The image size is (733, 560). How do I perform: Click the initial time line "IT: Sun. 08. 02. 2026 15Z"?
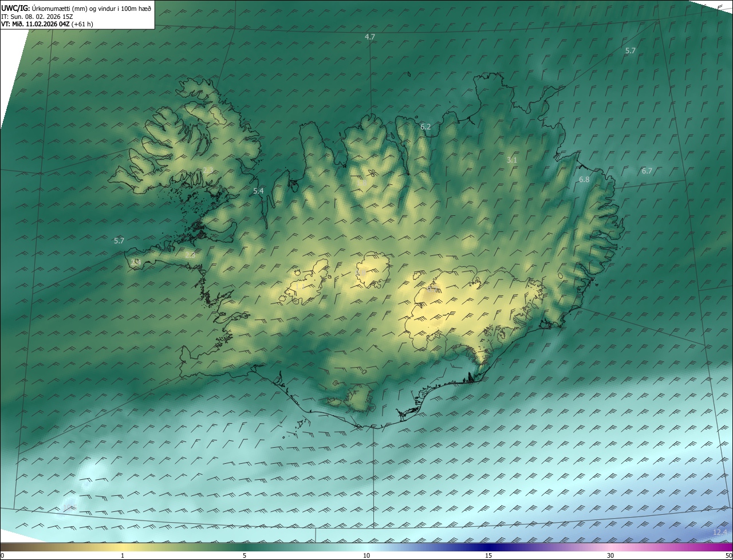coord(37,17)
